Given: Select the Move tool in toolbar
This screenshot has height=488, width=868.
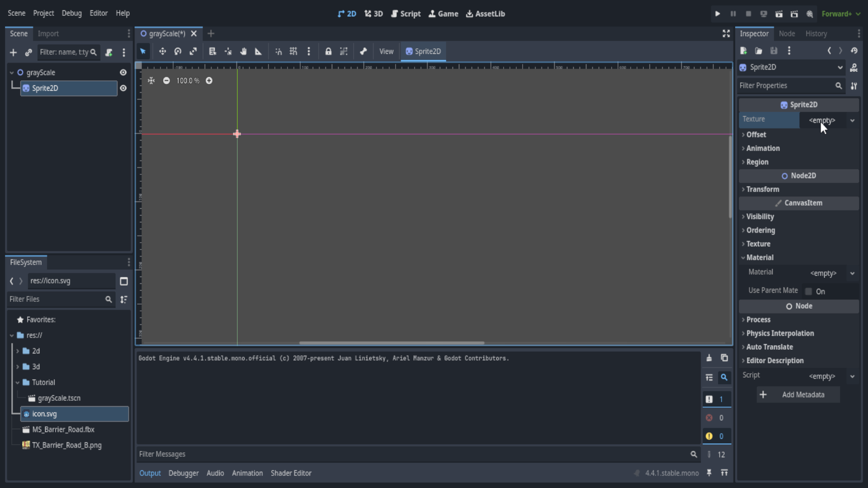Looking at the screenshot, I should [162, 52].
